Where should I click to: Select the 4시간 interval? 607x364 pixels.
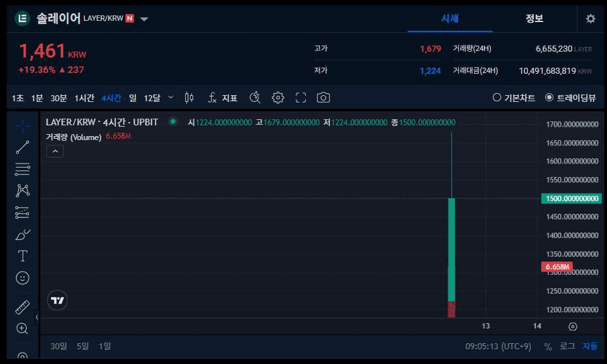[111, 99]
